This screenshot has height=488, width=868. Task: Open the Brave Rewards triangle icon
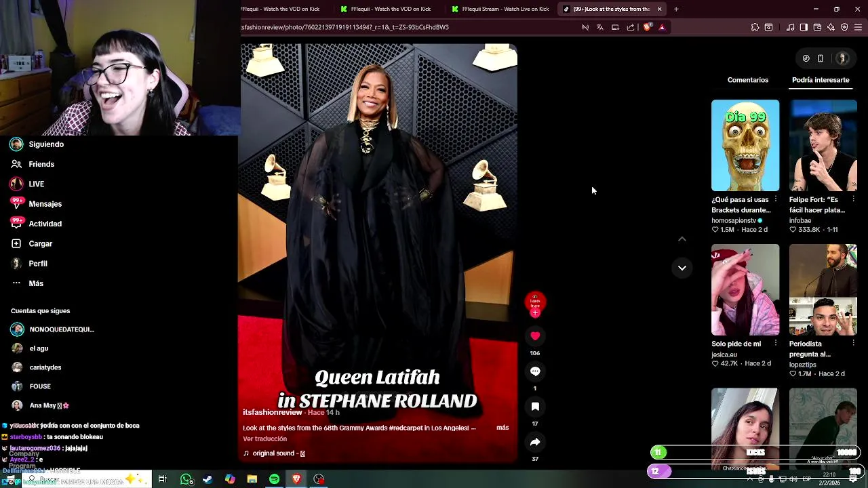pyautogui.click(x=662, y=27)
